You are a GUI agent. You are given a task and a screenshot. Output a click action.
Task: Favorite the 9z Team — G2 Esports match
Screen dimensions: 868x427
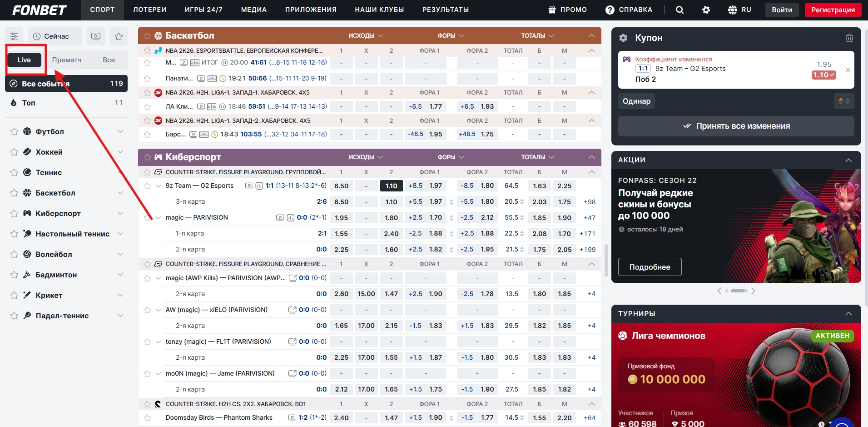coord(147,186)
